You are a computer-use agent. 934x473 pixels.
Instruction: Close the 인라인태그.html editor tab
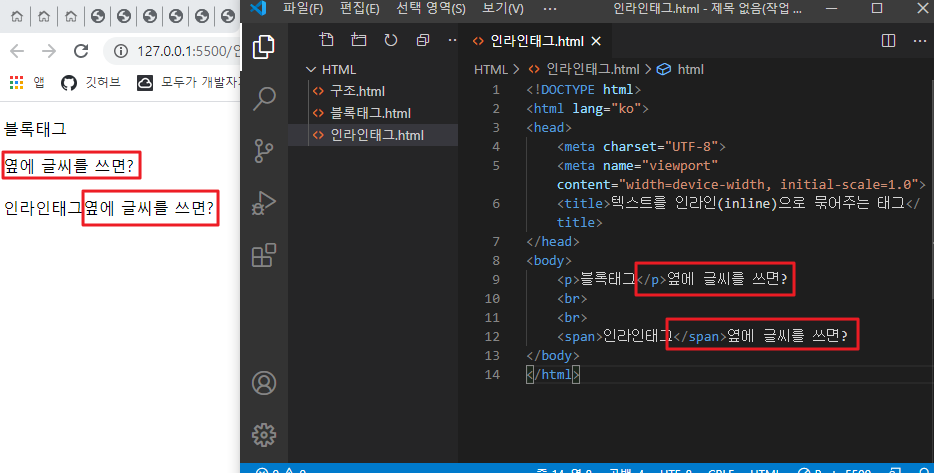point(596,41)
